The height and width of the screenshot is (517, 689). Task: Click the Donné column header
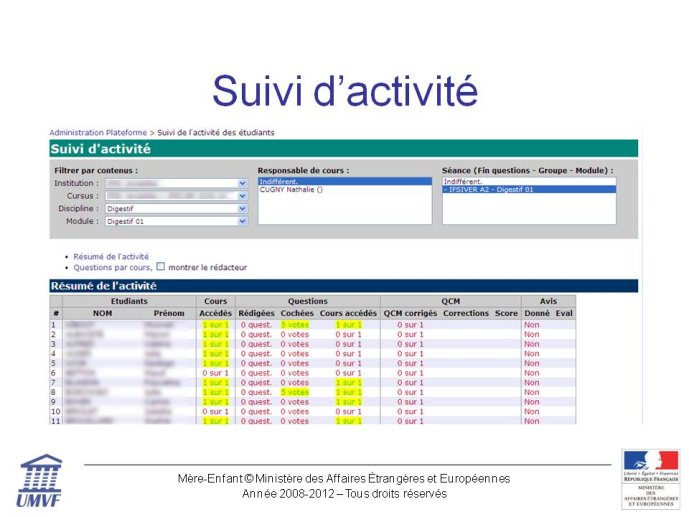(x=537, y=313)
